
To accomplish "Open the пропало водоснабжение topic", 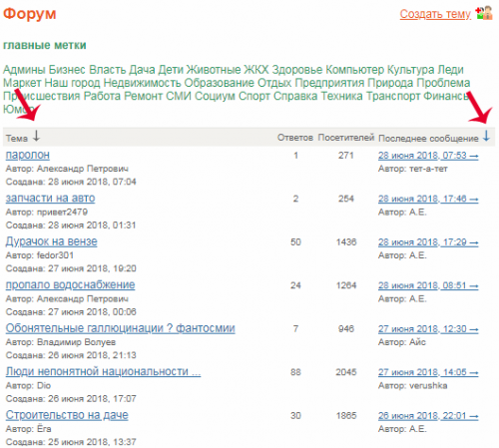I will pyautogui.click(x=70, y=284).
